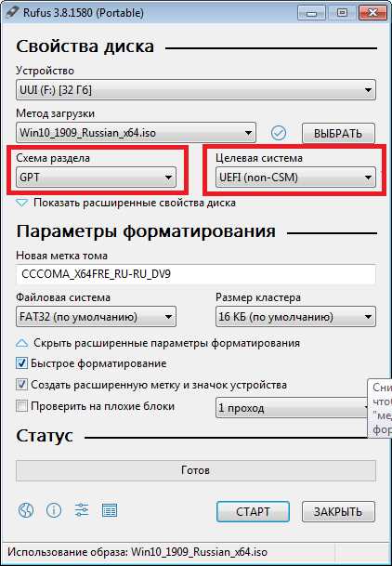
Task: Enable Проверить на плохие блоки checkbox
Action: (x=21, y=406)
